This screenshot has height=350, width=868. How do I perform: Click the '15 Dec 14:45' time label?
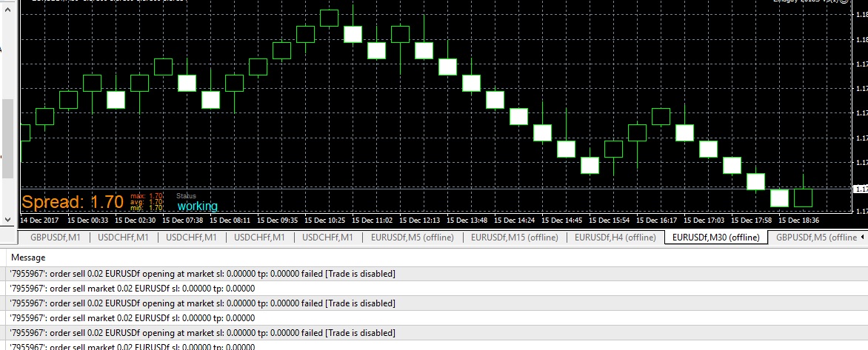[x=562, y=220]
